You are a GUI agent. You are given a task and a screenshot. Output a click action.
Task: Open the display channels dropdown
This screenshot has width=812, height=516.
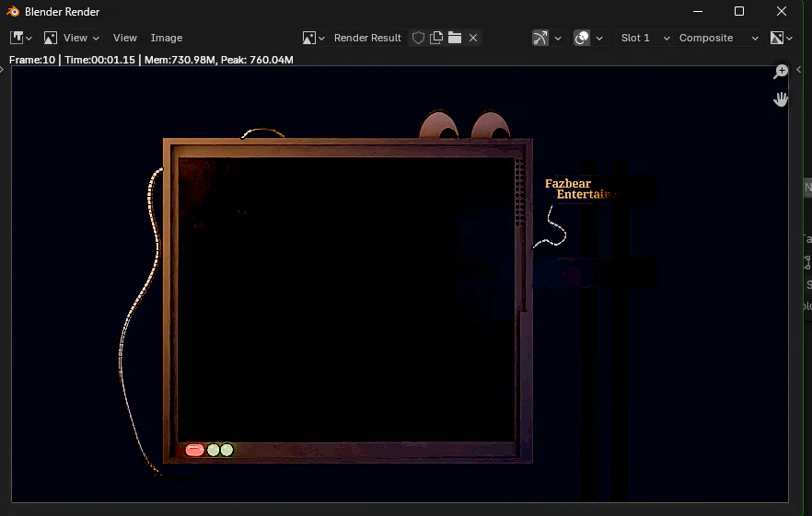click(x=781, y=38)
